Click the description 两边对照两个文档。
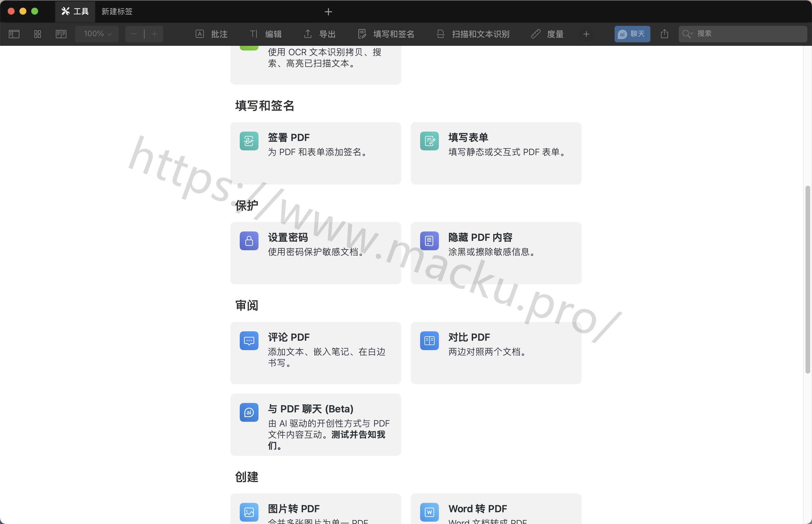 pos(488,352)
